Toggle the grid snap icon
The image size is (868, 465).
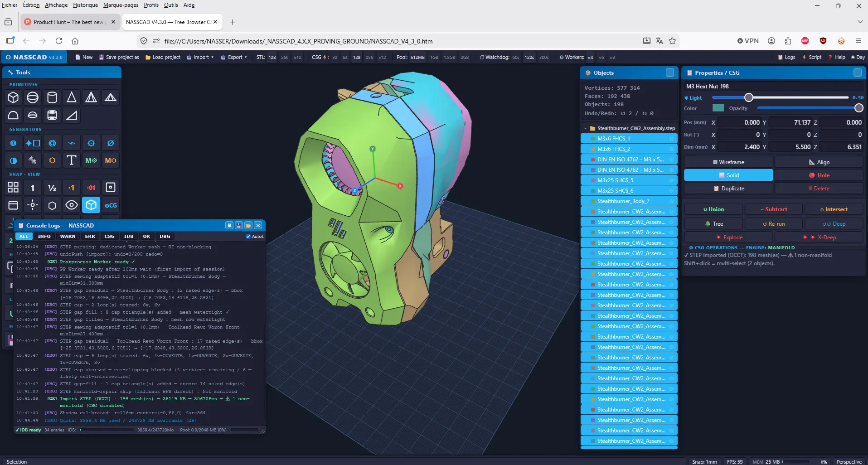pos(13,188)
